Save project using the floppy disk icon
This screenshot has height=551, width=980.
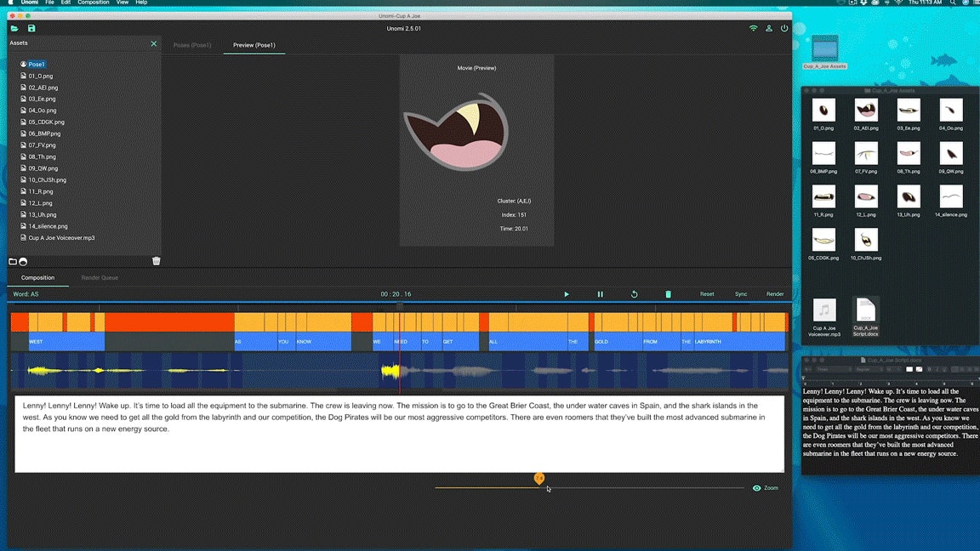pyautogui.click(x=31, y=29)
